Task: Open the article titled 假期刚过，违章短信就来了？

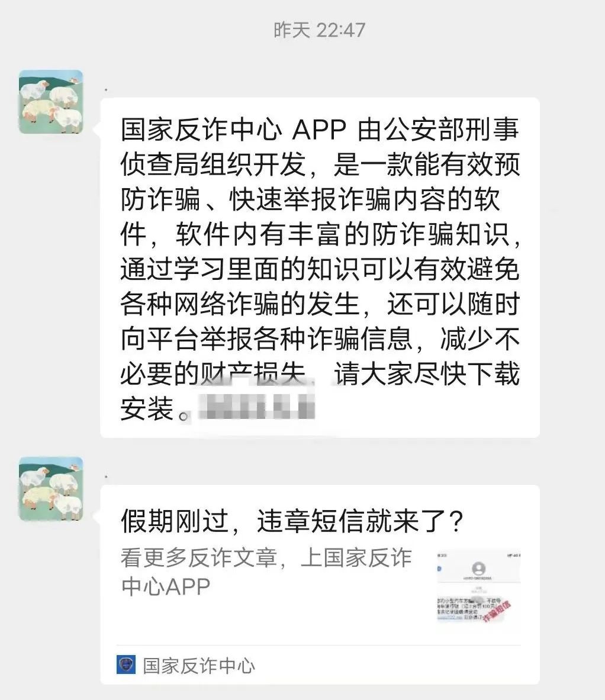Action: point(292,521)
